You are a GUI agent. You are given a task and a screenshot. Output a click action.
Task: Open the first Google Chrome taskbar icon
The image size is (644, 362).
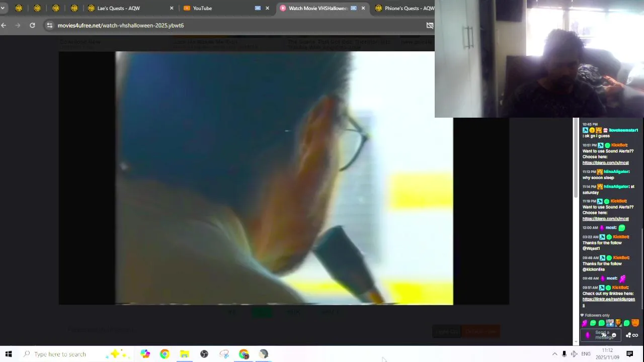pos(165,354)
